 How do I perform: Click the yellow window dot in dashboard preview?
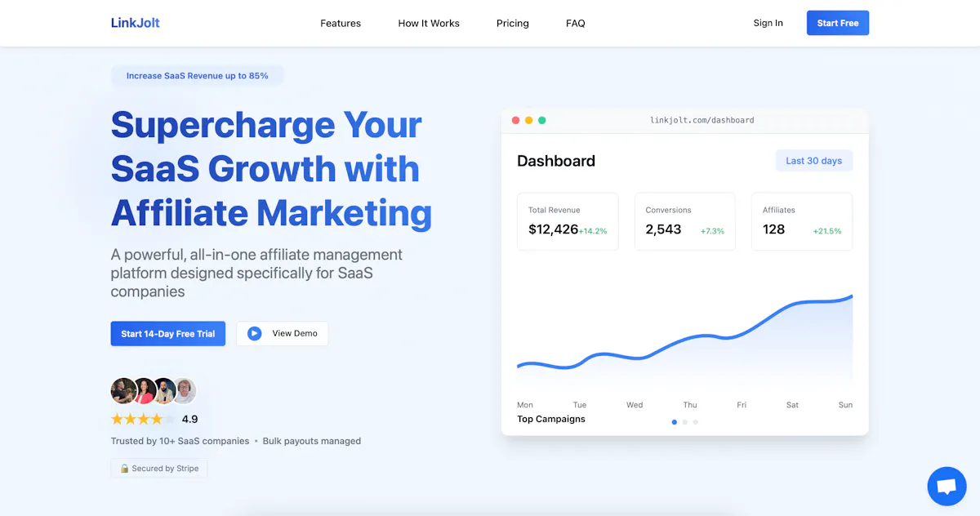click(528, 120)
